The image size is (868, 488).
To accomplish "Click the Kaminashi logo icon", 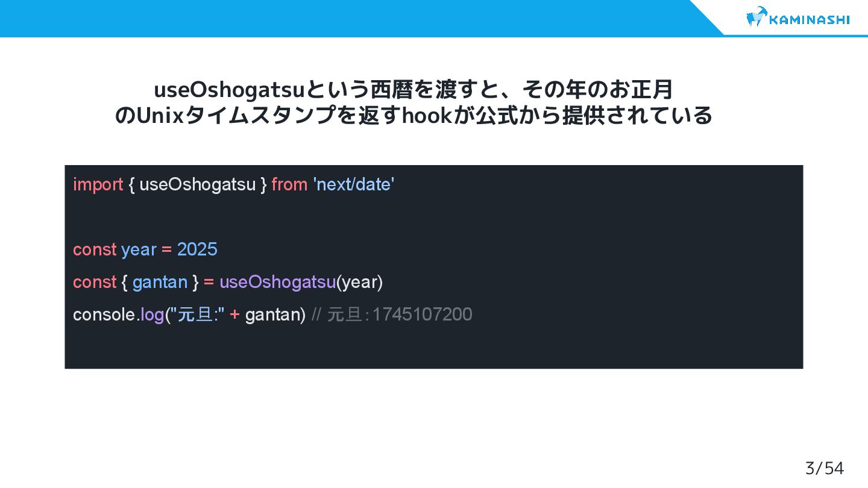I will point(756,17).
